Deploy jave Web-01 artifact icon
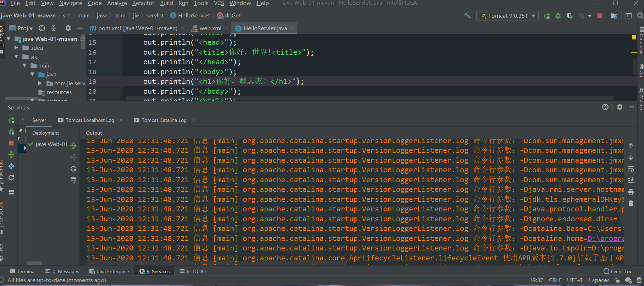Viewport: 644px width, 286px height. 73,146
